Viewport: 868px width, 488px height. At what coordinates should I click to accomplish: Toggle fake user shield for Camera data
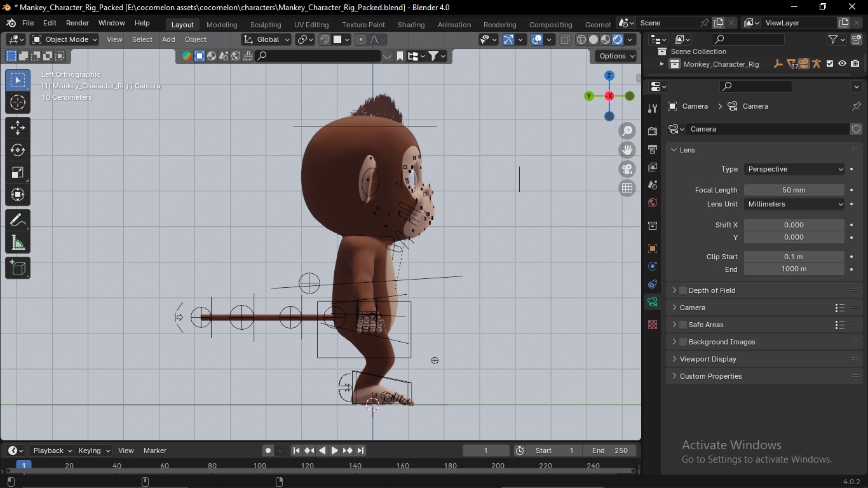pyautogui.click(x=857, y=129)
